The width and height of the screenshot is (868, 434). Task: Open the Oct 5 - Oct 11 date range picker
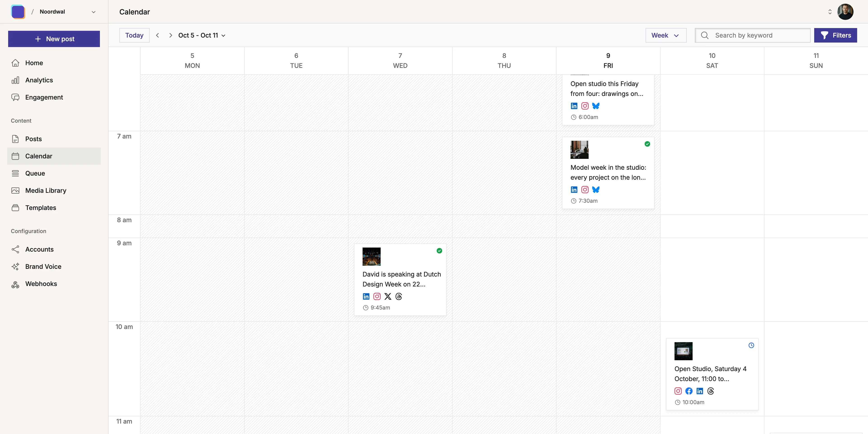click(x=202, y=35)
